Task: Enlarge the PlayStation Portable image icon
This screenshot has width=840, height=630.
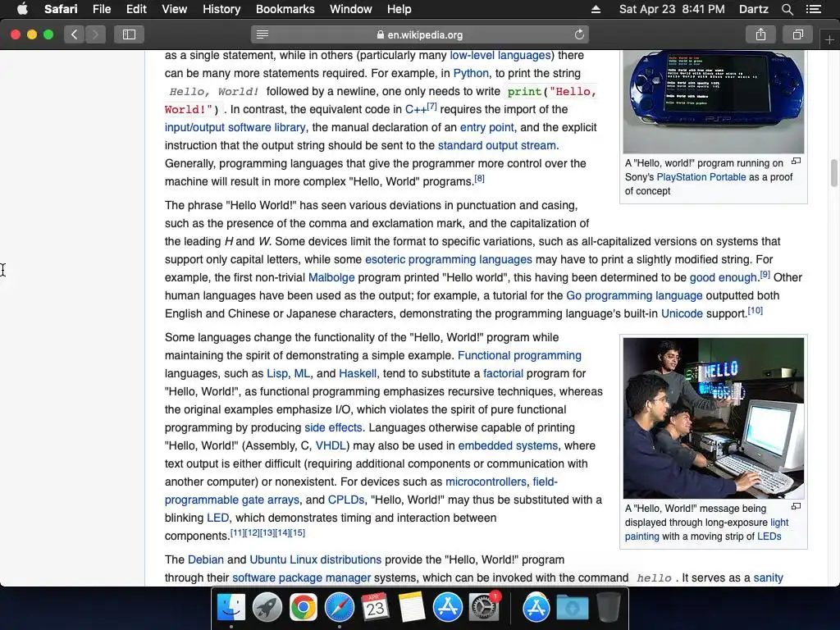Action: pyautogui.click(x=796, y=162)
